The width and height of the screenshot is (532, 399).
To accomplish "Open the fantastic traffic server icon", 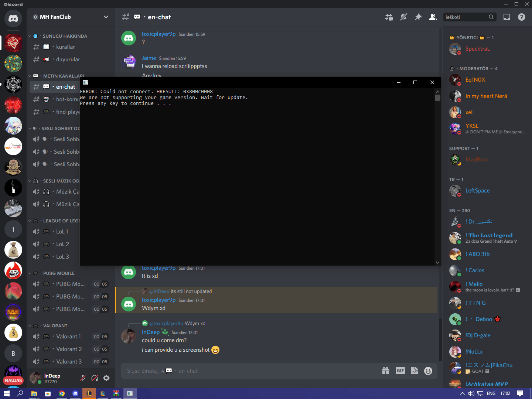I will [13, 146].
